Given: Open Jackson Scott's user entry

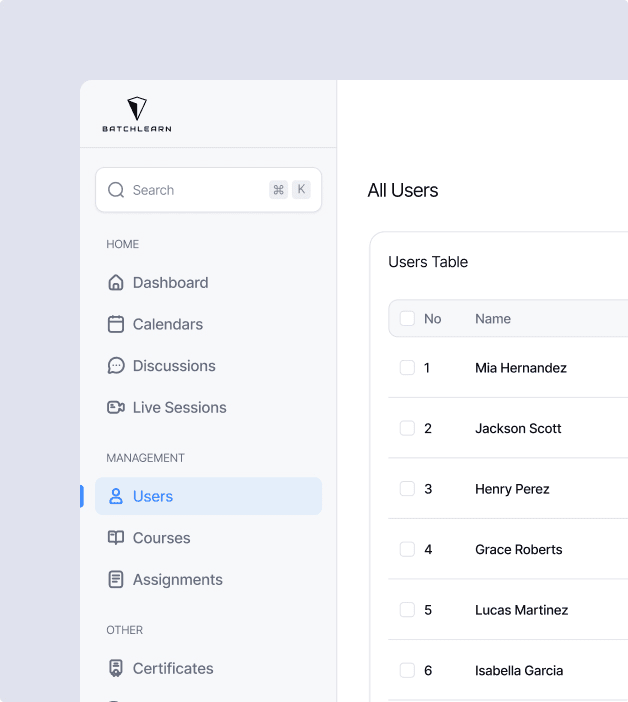Looking at the screenshot, I should coord(518,428).
